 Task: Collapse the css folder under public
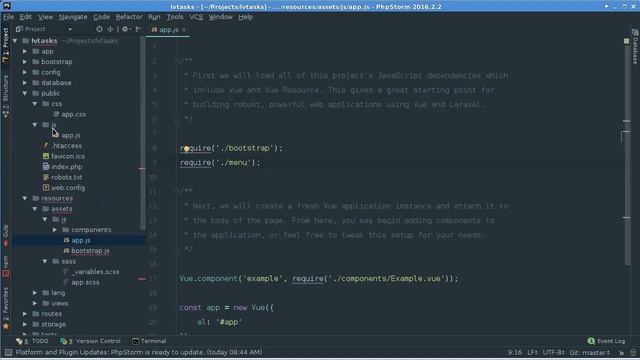35,104
